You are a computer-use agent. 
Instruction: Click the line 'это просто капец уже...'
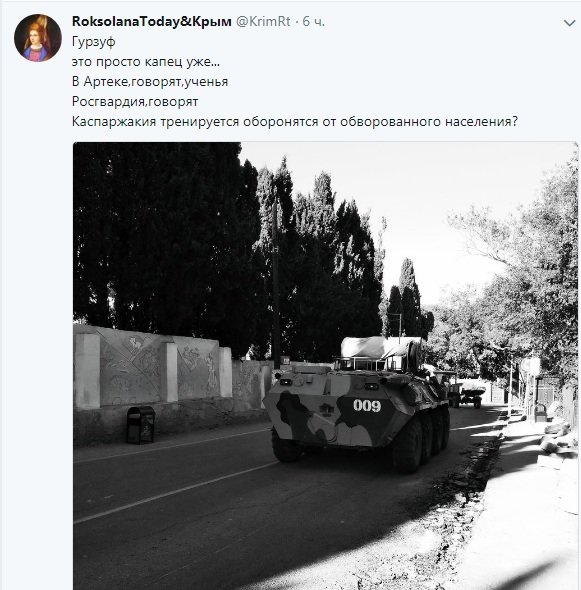(146, 61)
